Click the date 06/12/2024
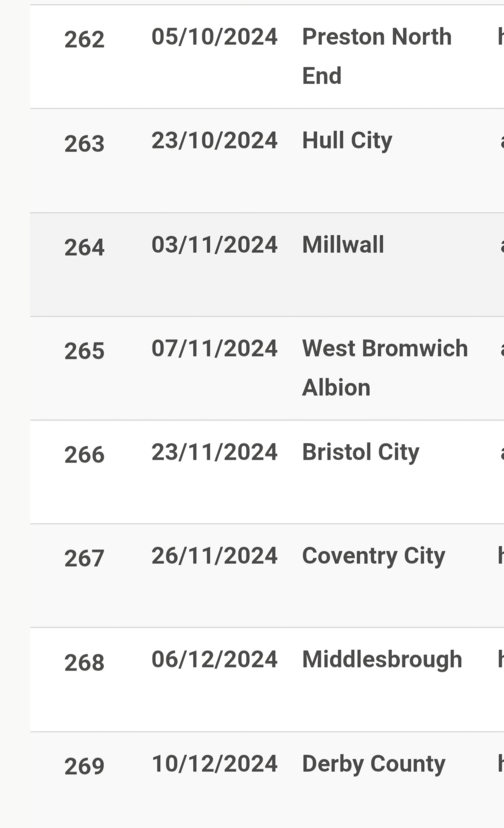The image size is (504, 828). coord(215,659)
